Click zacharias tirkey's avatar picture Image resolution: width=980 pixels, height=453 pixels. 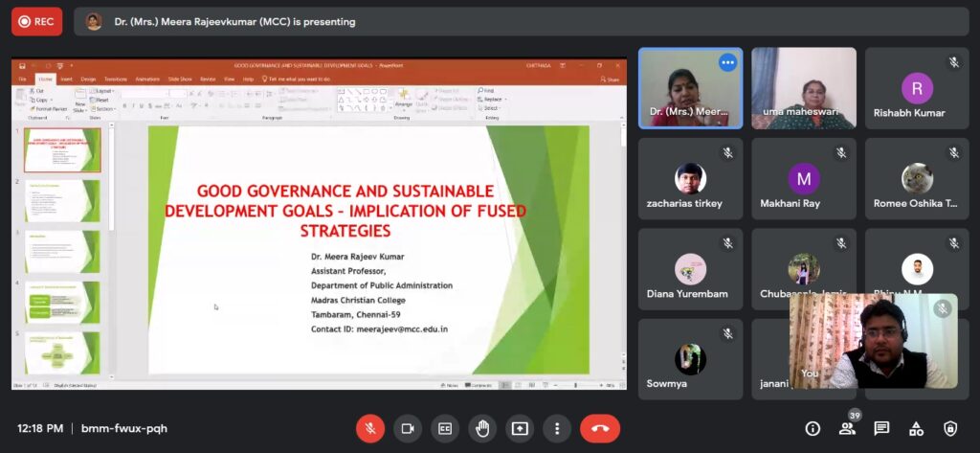pos(691,179)
